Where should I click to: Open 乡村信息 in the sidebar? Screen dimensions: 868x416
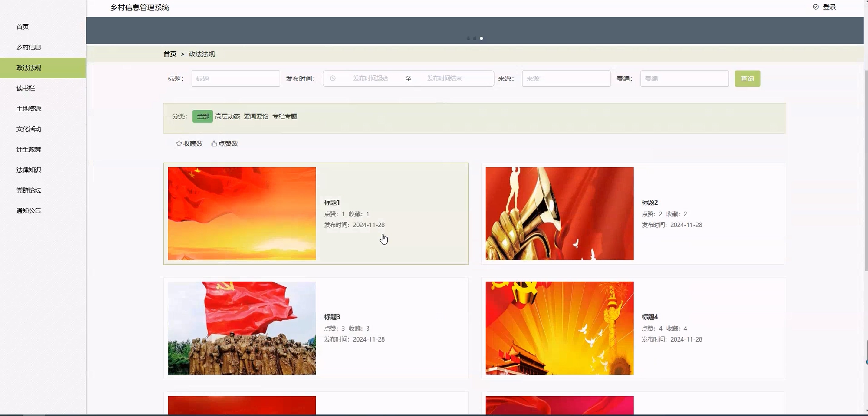pyautogui.click(x=29, y=47)
